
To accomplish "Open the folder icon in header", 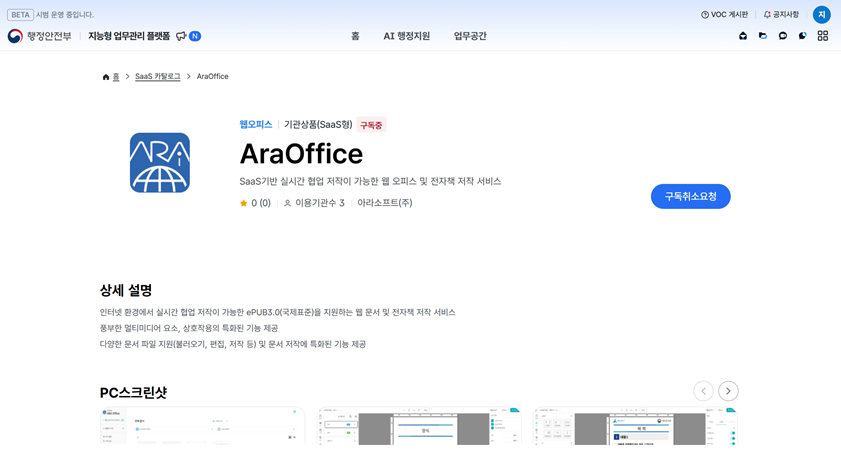I will pyautogui.click(x=763, y=36).
